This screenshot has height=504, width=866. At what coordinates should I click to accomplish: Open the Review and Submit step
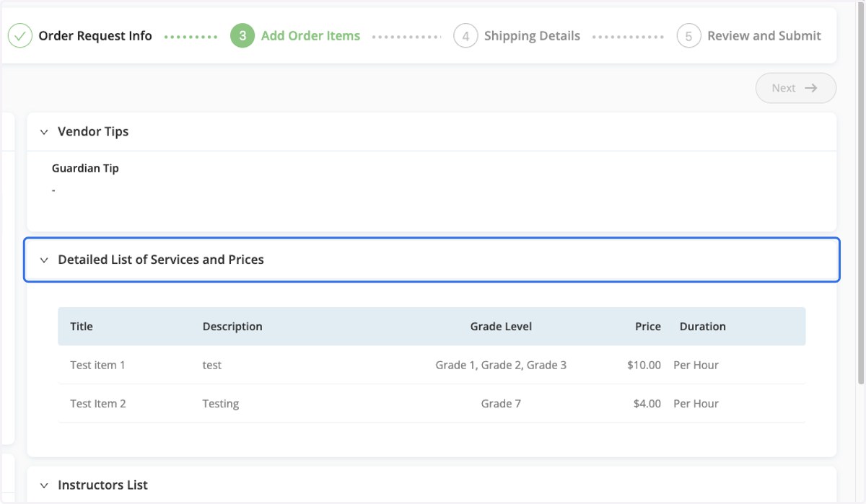[x=764, y=36]
